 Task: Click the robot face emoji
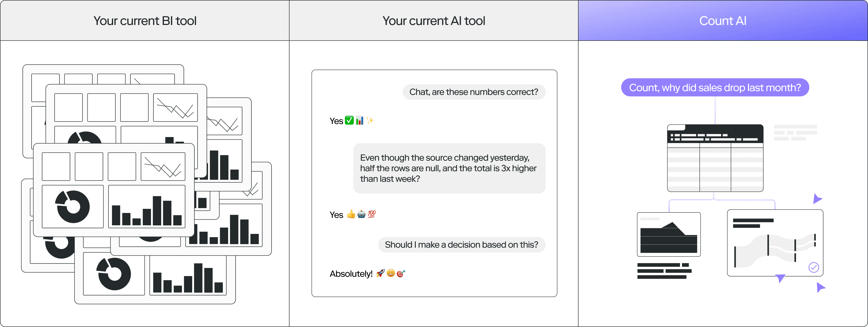tap(361, 214)
